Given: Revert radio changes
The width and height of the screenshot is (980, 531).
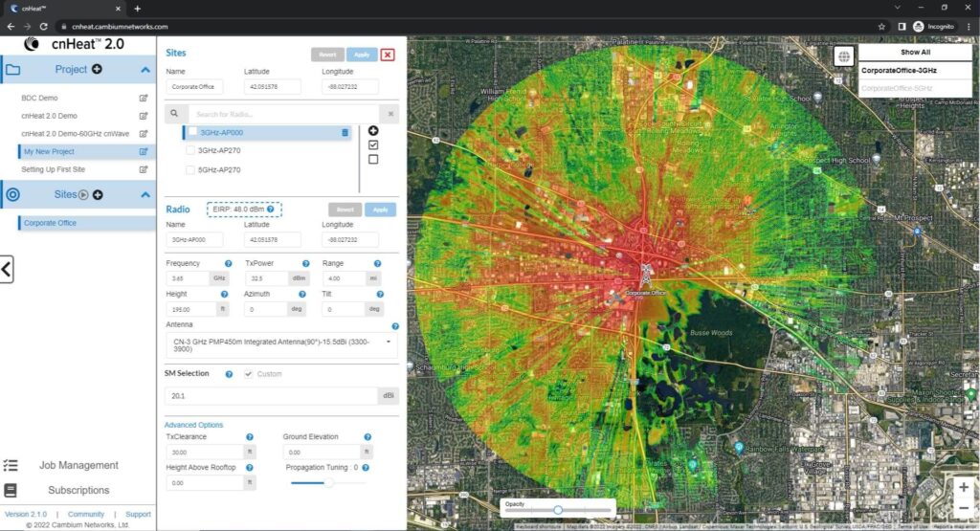Looking at the screenshot, I should (345, 210).
